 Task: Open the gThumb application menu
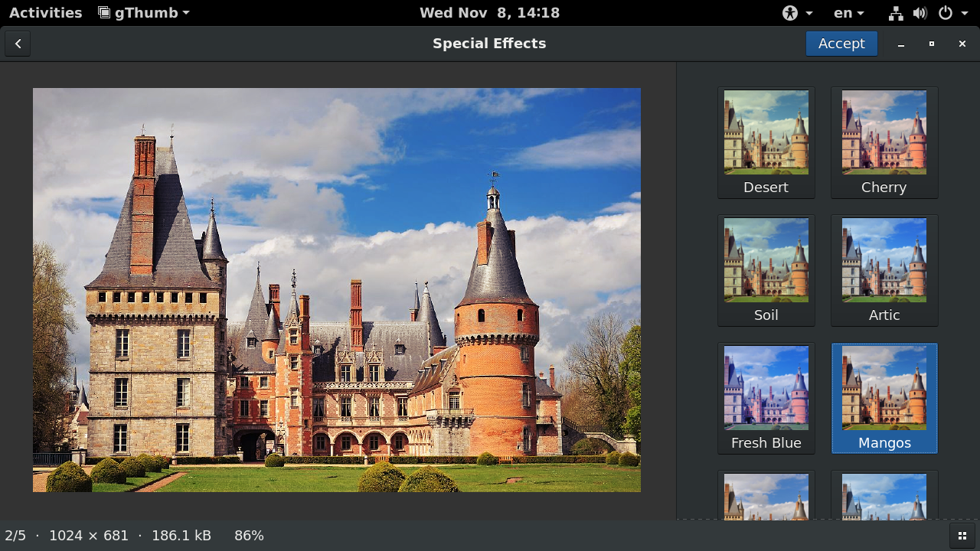(144, 13)
